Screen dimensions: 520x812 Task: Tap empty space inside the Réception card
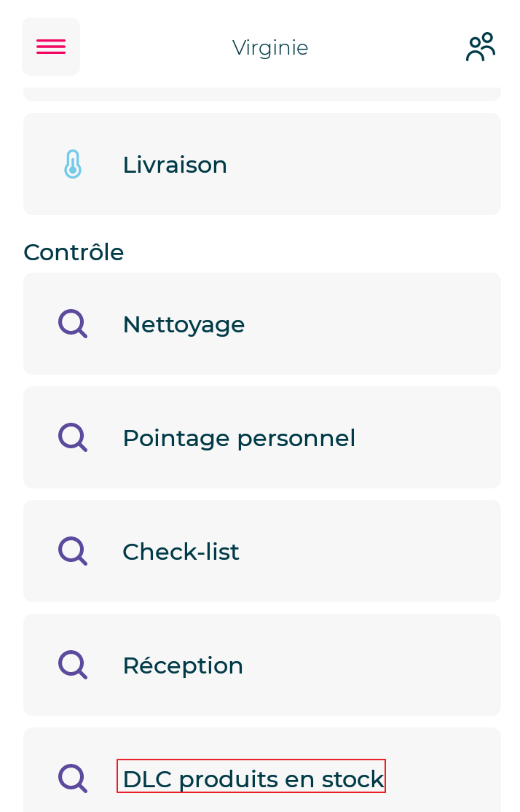(379, 665)
